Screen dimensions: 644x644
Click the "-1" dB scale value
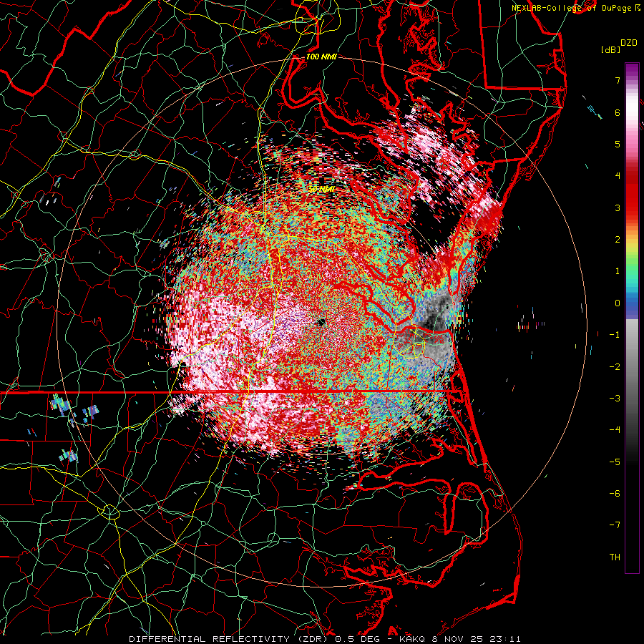click(615, 335)
